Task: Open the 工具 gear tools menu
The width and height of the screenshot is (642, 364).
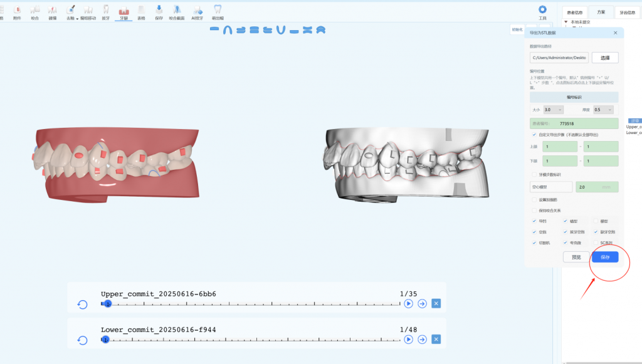Action: (x=542, y=13)
